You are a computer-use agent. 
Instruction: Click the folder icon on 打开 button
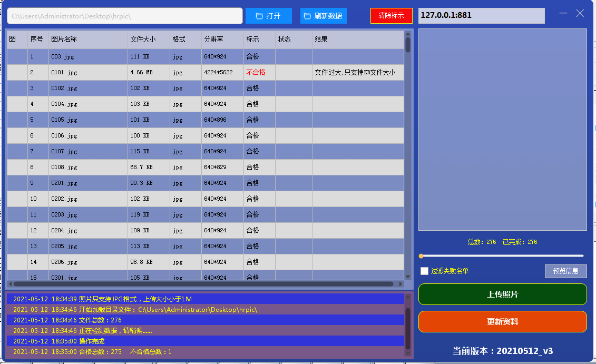pyautogui.click(x=257, y=16)
